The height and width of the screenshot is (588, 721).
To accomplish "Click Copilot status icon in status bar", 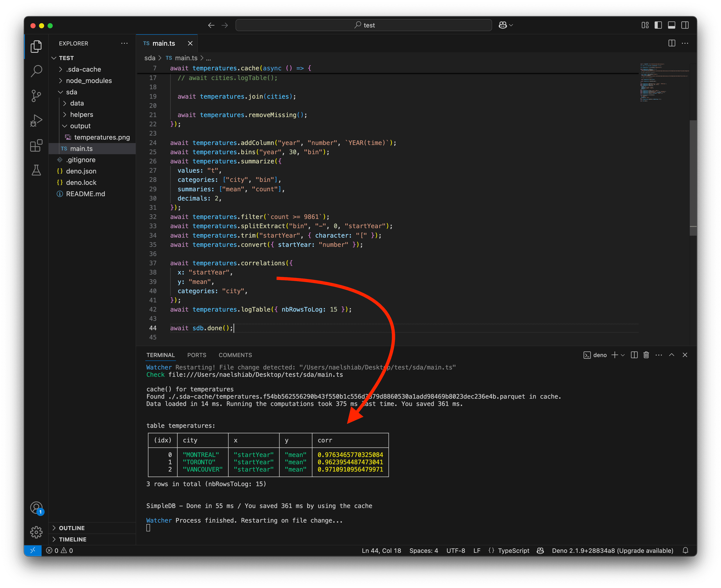I will pyautogui.click(x=540, y=550).
